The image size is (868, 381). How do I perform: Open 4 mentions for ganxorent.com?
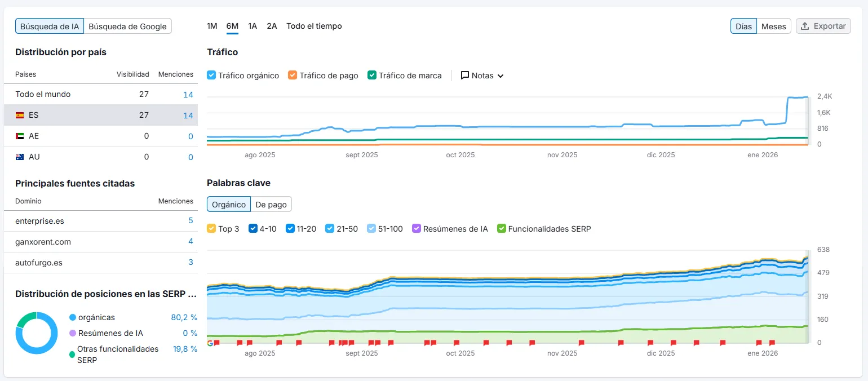click(191, 241)
